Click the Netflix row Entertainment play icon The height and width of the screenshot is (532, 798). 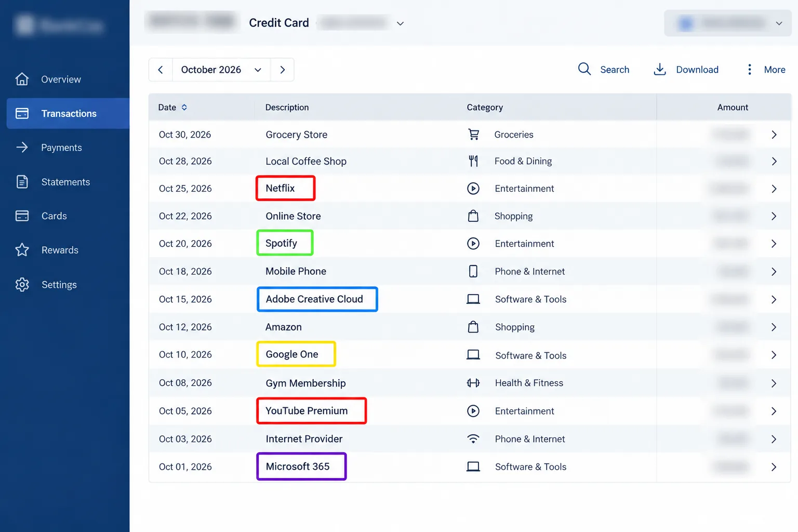tap(473, 189)
